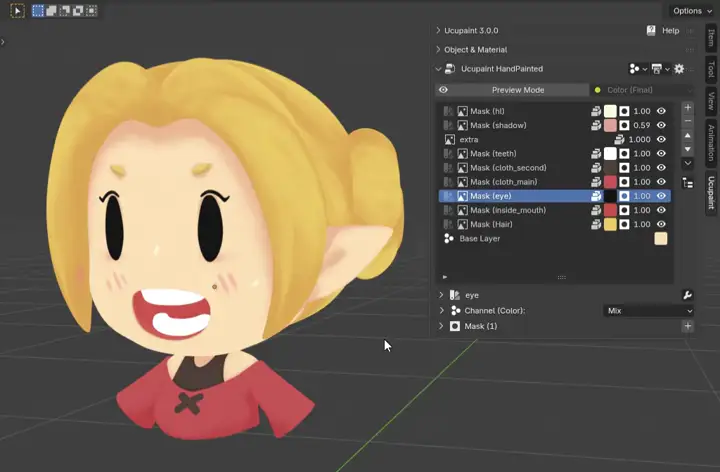
Task: Click the Mask (cloth_main) layer stack icon
Action: tap(596, 182)
